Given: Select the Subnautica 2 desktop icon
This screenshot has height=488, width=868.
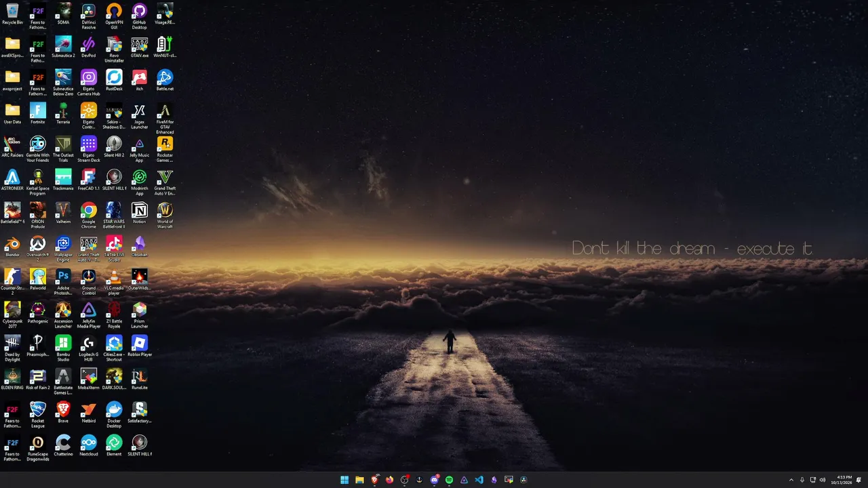Looking at the screenshot, I should pyautogui.click(x=63, y=47).
